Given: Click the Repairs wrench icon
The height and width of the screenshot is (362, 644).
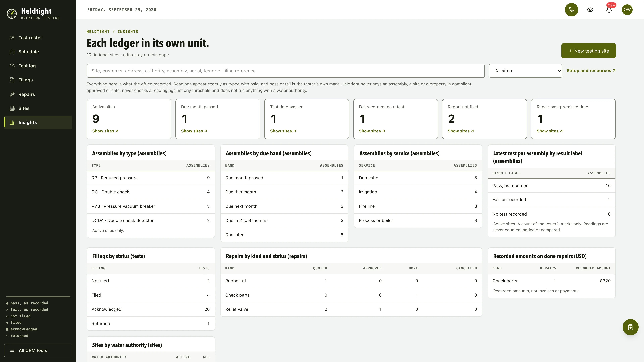Looking at the screenshot, I should 12,94.
